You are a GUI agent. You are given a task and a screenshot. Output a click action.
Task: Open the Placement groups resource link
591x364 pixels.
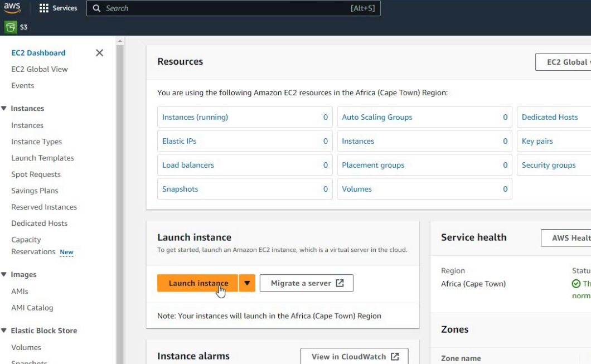point(373,165)
